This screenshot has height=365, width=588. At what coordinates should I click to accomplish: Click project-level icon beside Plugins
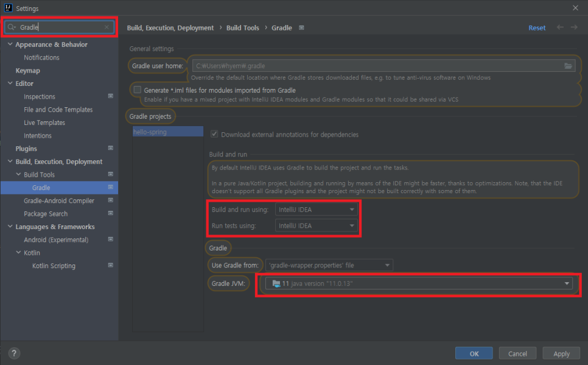pyautogui.click(x=111, y=148)
